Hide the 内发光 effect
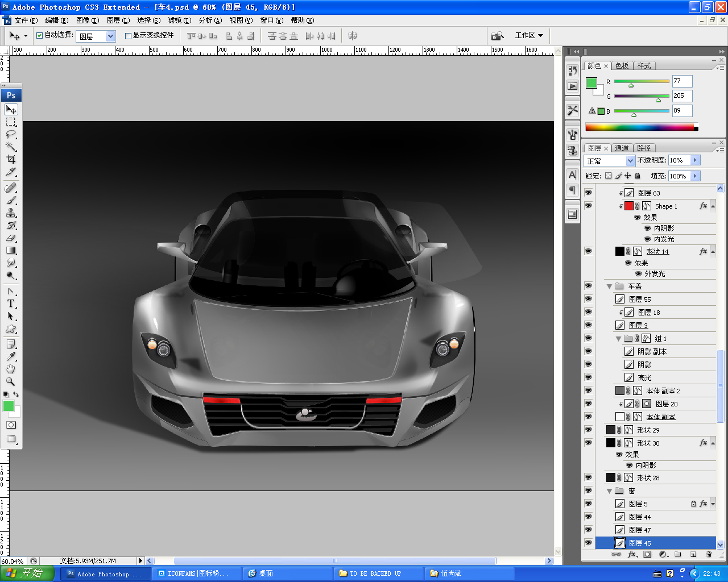Viewport: 728px width, 582px height. click(x=647, y=239)
